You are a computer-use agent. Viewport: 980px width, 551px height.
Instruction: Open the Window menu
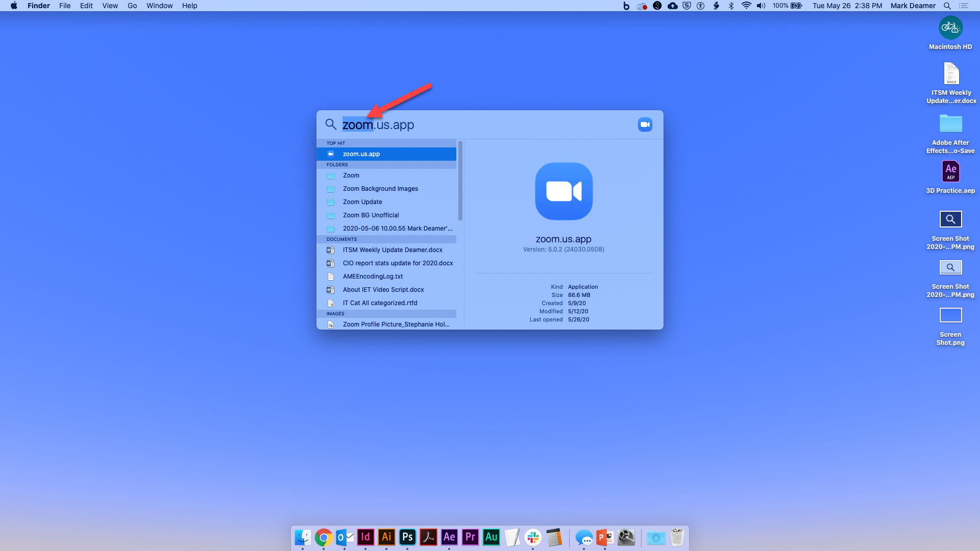point(159,6)
